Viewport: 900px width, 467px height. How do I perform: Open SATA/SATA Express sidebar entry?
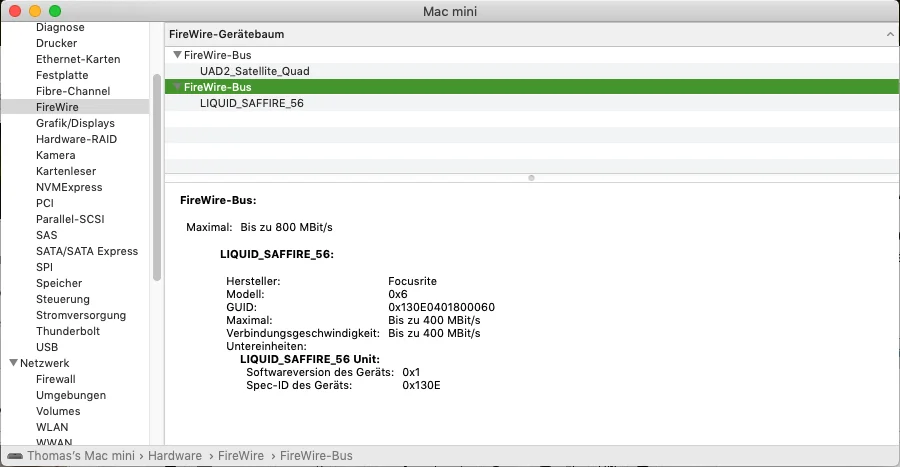click(x=87, y=251)
